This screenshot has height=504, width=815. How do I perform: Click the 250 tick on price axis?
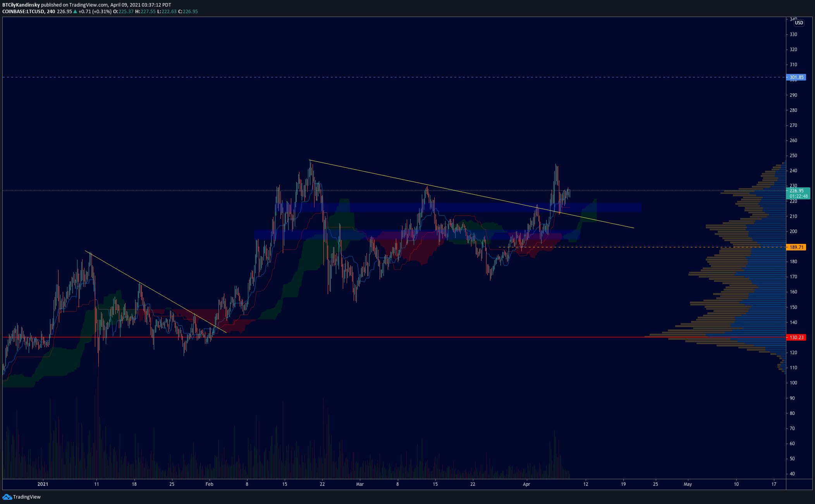(x=793, y=156)
